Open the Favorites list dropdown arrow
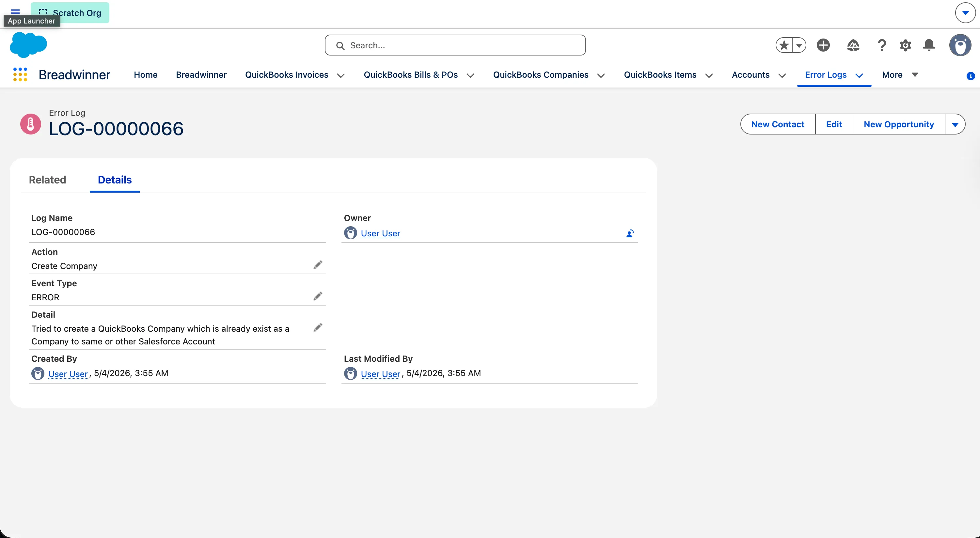 point(799,45)
